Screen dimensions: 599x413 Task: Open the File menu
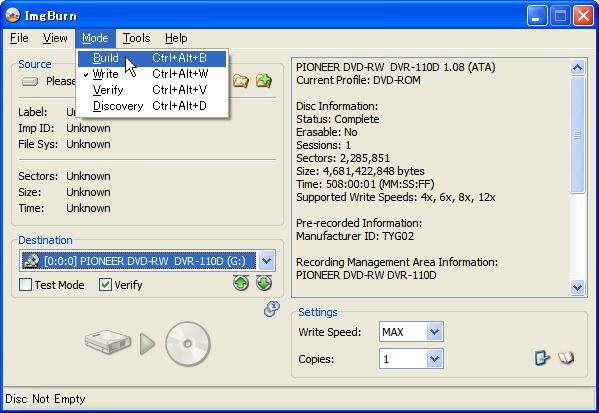click(x=19, y=38)
